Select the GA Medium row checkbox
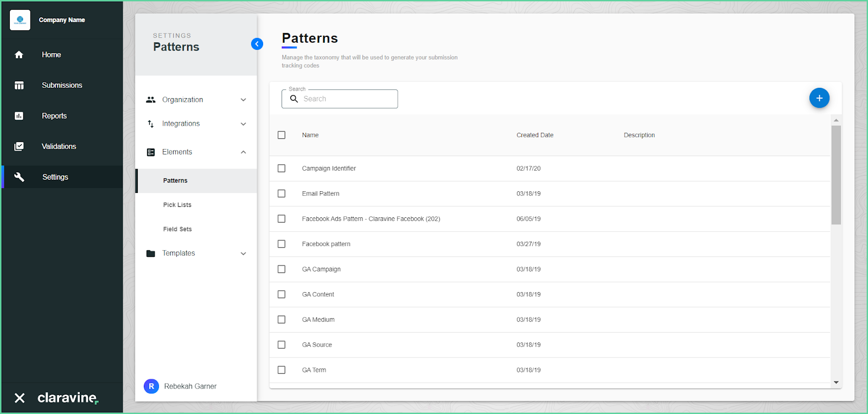 pos(282,320)
